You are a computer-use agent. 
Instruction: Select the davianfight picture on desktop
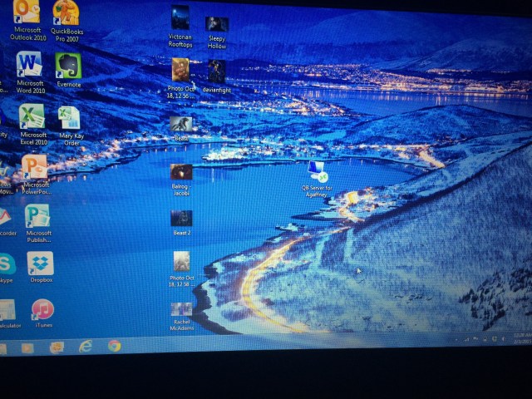(217, 70)
